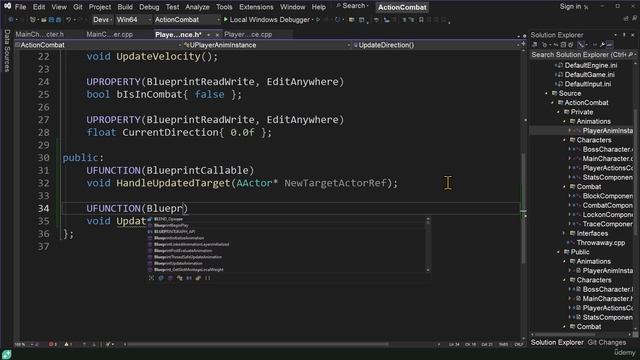This screenshot has width=640, height=360.
Task: Click the Undo toolbar icon
Action: 69,20
